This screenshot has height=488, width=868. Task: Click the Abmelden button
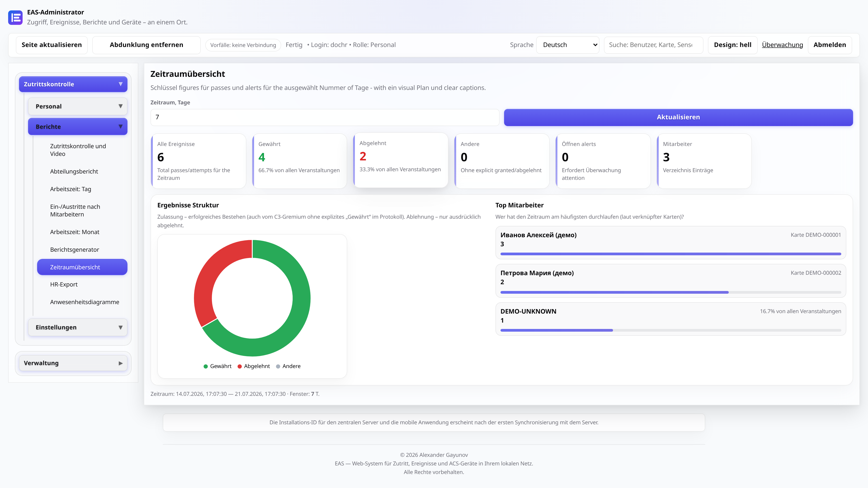click(830, 45)
